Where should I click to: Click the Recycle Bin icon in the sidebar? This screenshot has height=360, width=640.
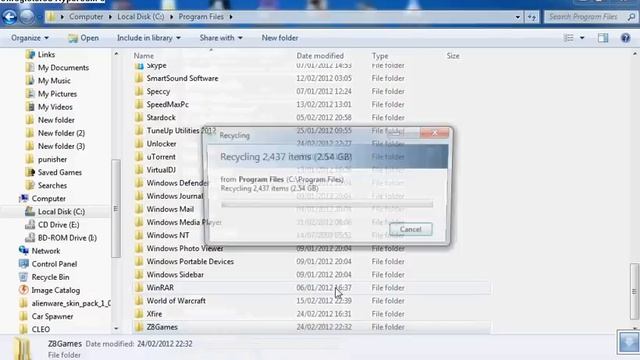[x=24, y=277]
